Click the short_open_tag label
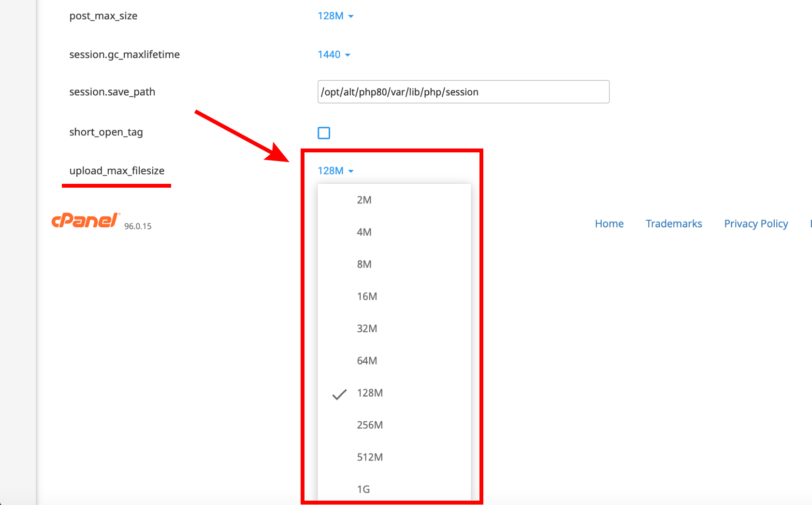The height and width of the screenshot is (505, 812). pyautogui.click(x=106, y=132)
